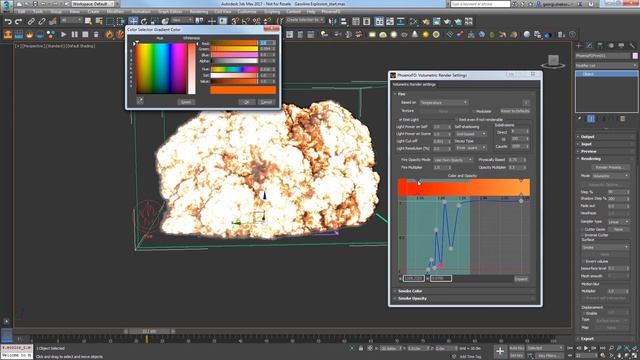Viewport: 640px width, 360px height.
Task: Click Reset in the Color Selector dialog
Action: (x=186, y=102)
